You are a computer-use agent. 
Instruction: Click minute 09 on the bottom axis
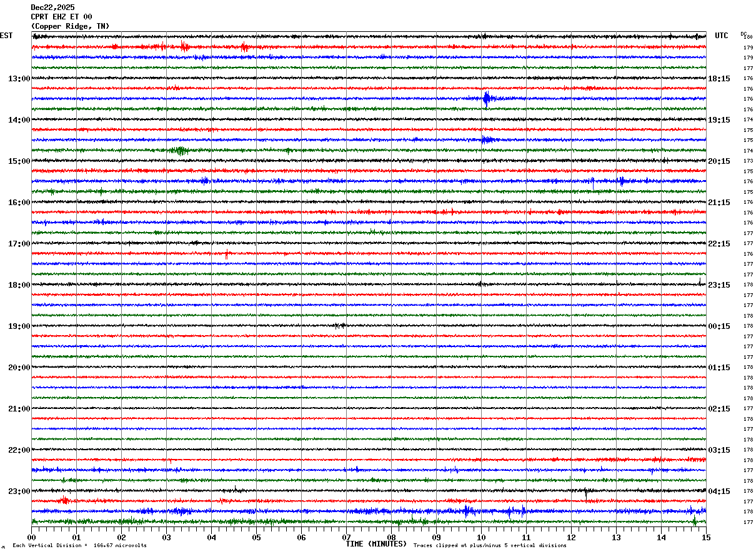[436, 537]
